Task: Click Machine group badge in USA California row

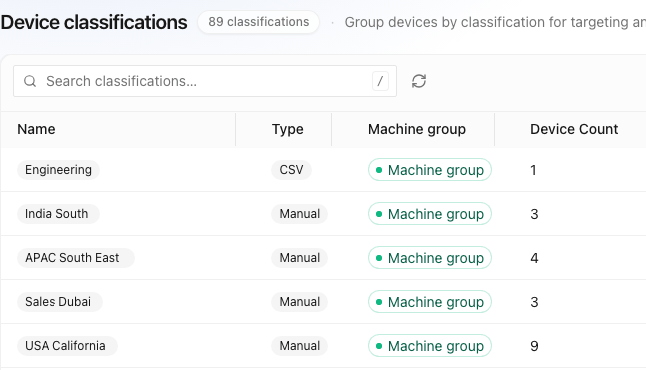Action: (x=430, y=346)
